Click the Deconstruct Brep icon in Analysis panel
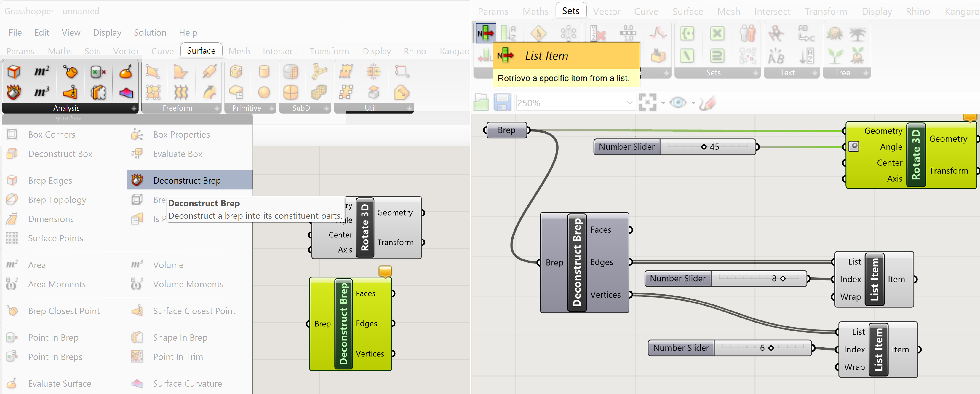Viewport: 980px width, 394px height. [x=14, y=92]
